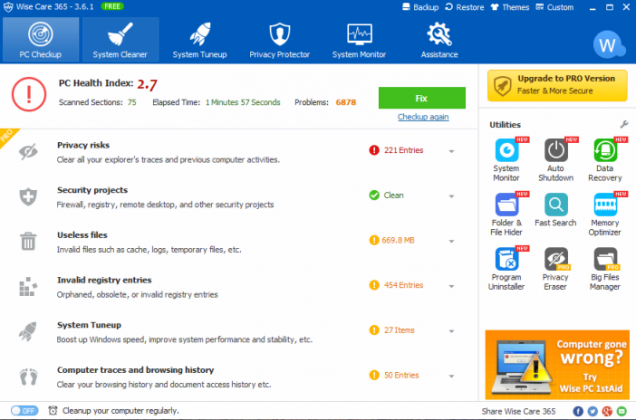Click the footprints browsing history icon

pyautogui.click(x=28, y=377)
